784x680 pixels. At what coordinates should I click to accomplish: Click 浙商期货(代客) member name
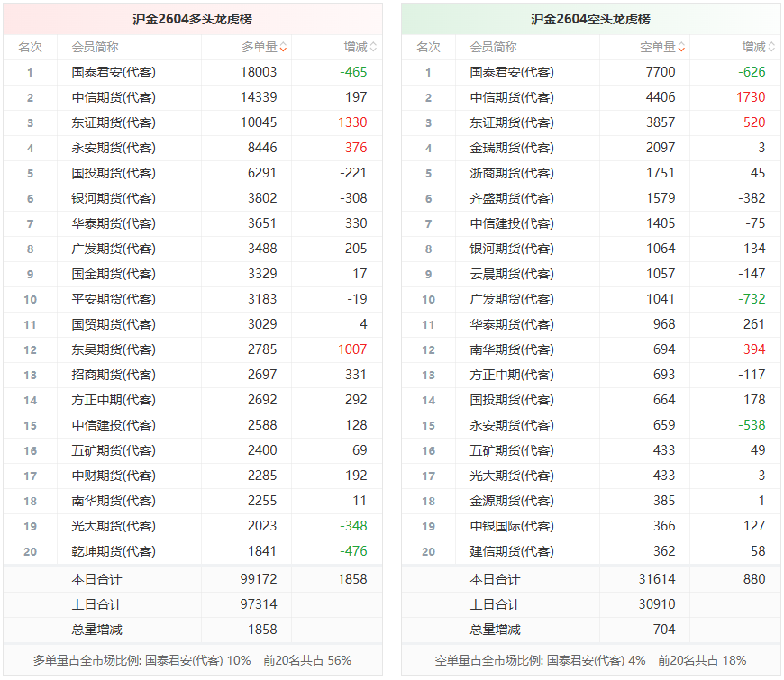tap(512, 173)
